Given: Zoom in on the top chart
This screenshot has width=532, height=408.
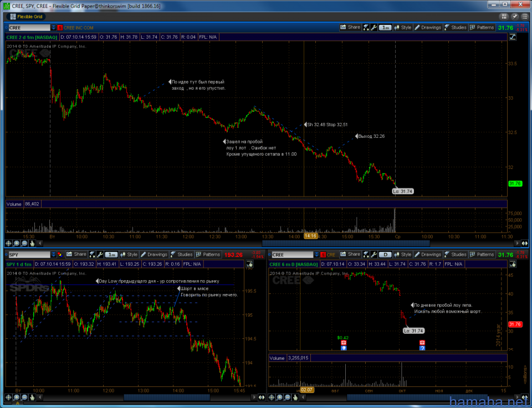Looking at the screenshot, I should tap(16, 243).
